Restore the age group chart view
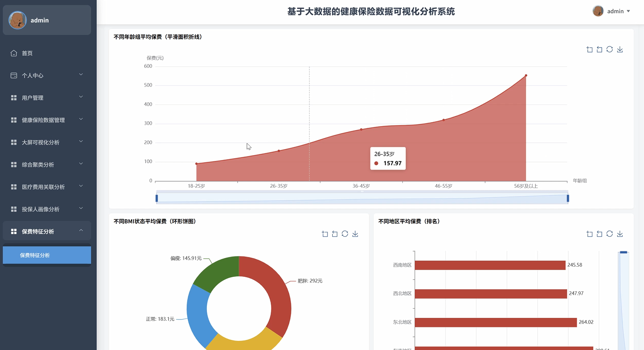644x350 pixels. pyautogui.click(x=610, y=49)
